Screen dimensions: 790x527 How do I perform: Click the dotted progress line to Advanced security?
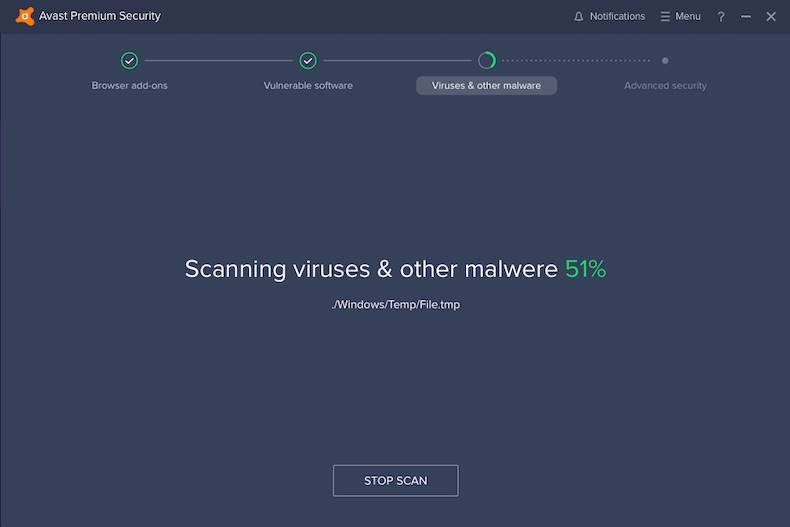point(575,61)
